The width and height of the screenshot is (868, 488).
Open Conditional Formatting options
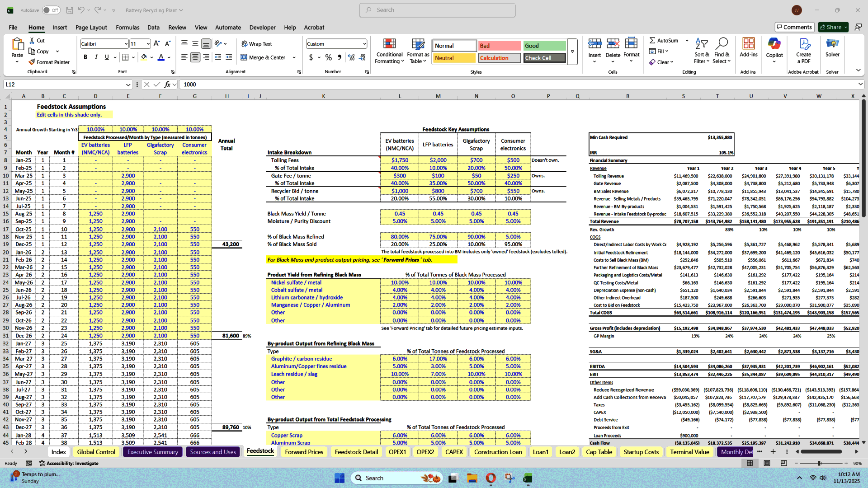pos(389,51)
